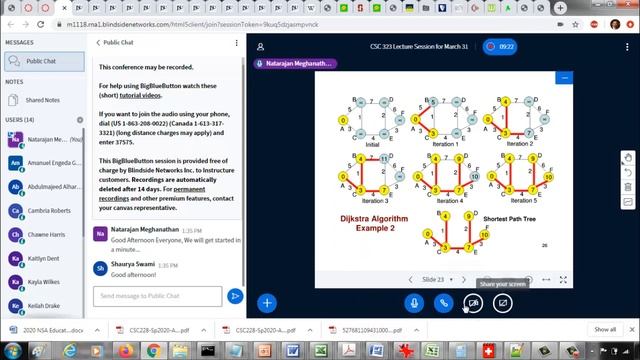This screenshot has height=360, width=640.
Task: Open Shared Notes
Action: pyautogui.click(x=44, y=100)
